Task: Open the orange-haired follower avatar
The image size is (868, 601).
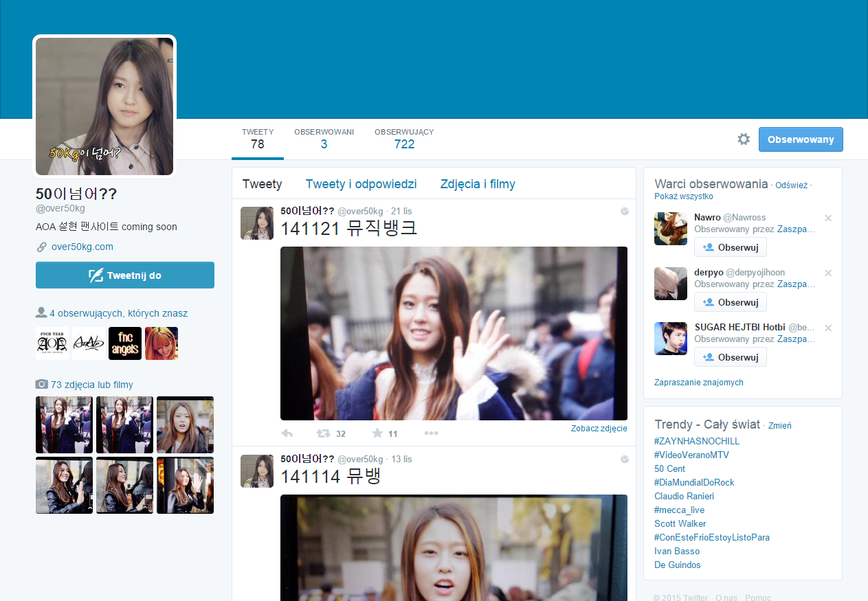Action: click(x=162, y=343)
